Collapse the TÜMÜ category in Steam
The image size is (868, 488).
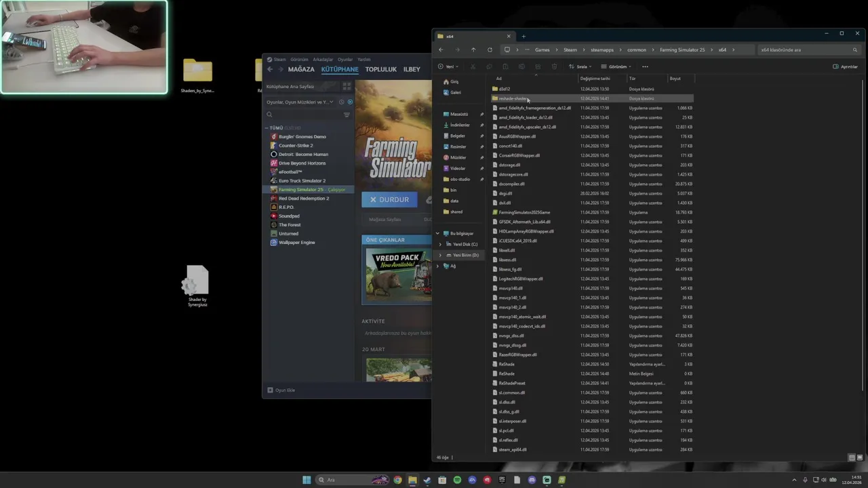267,127
